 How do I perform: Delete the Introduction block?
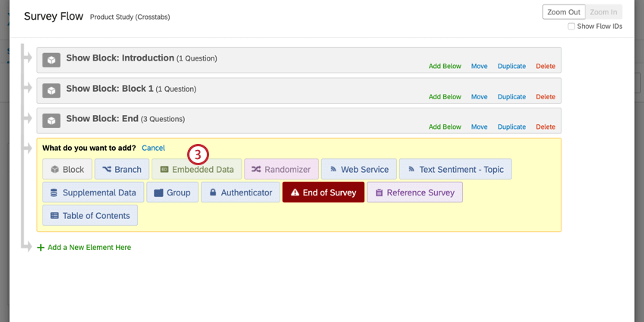tap(546, 66)
